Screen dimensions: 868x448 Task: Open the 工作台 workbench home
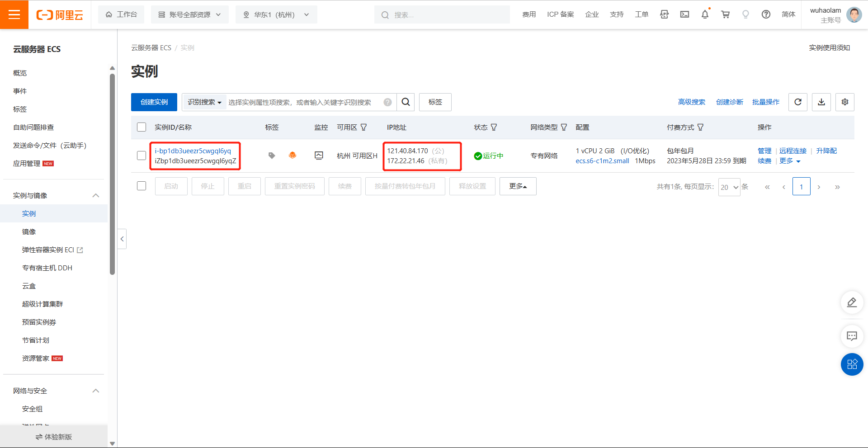[121, 14]
